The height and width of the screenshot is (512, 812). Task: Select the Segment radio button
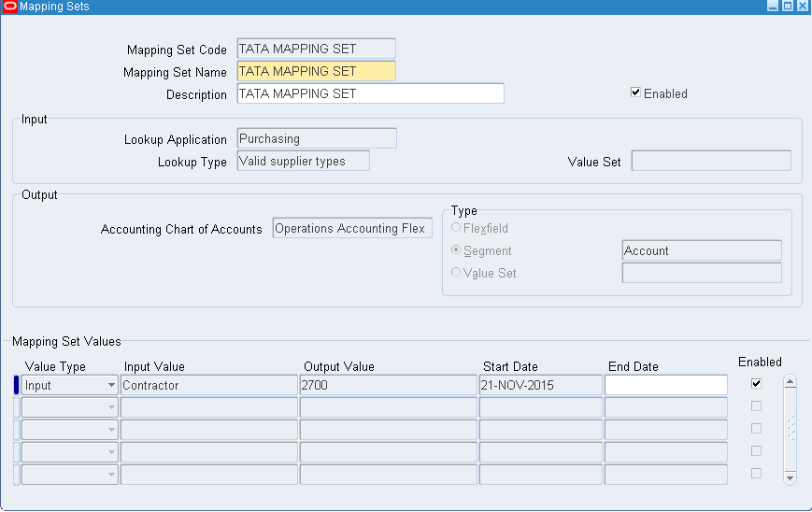456,250
